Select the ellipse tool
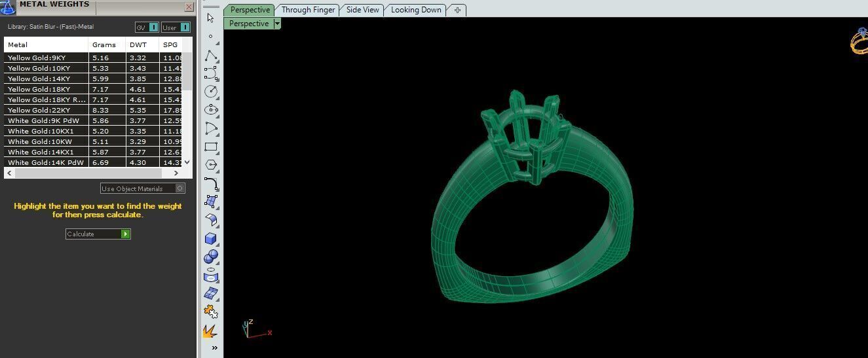Screen dimensions: 868x358 (210, 110)
